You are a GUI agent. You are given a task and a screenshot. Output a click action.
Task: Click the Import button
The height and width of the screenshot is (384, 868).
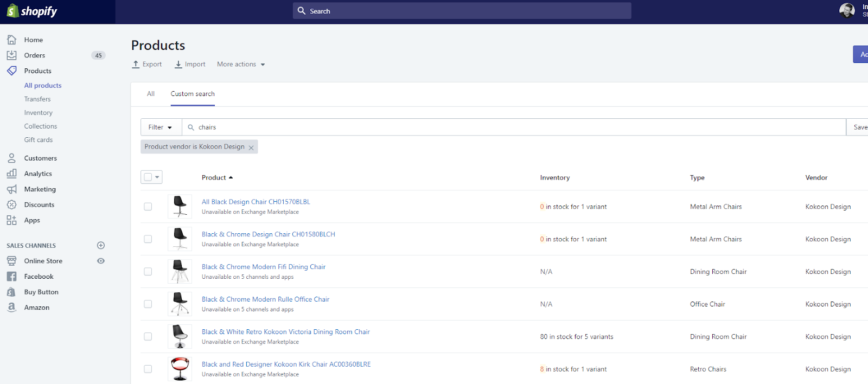point(190,64)
